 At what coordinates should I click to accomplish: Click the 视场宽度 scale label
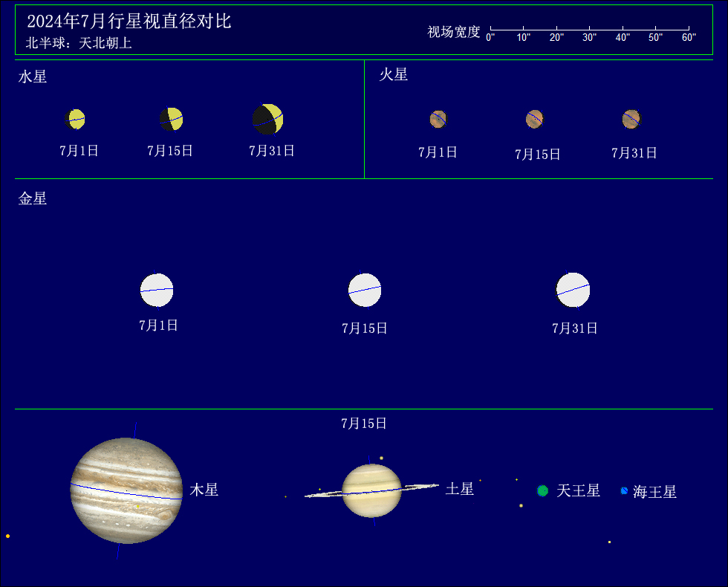click(454, 32)
